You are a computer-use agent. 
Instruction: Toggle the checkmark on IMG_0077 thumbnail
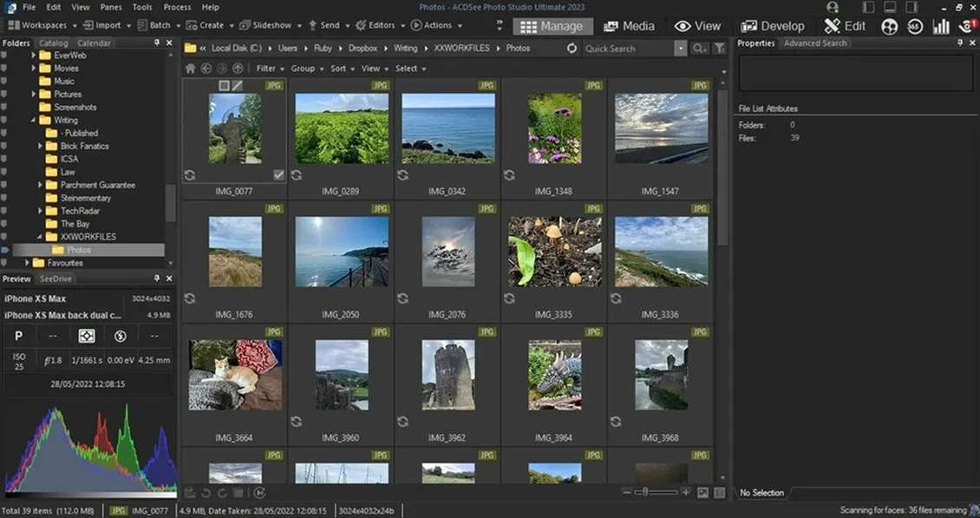pyautogui.click(x=278, y=175)
